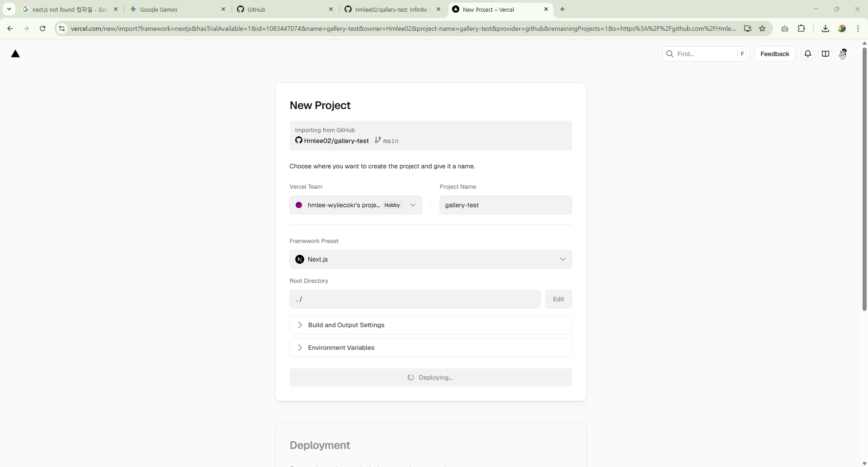The image size is (868, 467).
Task: Click Edit next to Root Directory
Action: [x=558, y=299]
